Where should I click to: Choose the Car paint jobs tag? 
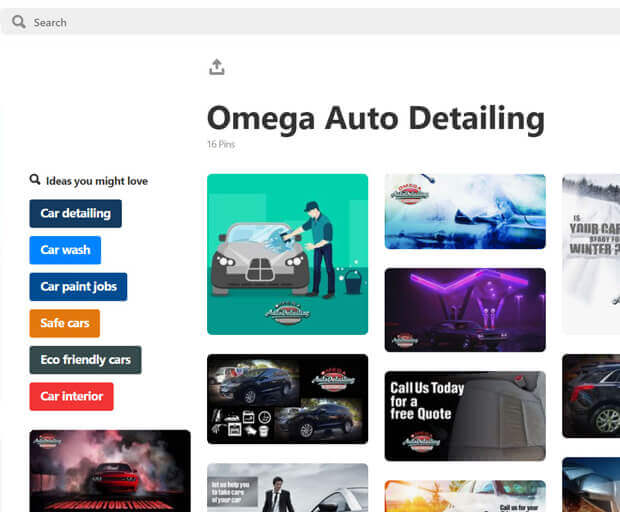(78, 287)
